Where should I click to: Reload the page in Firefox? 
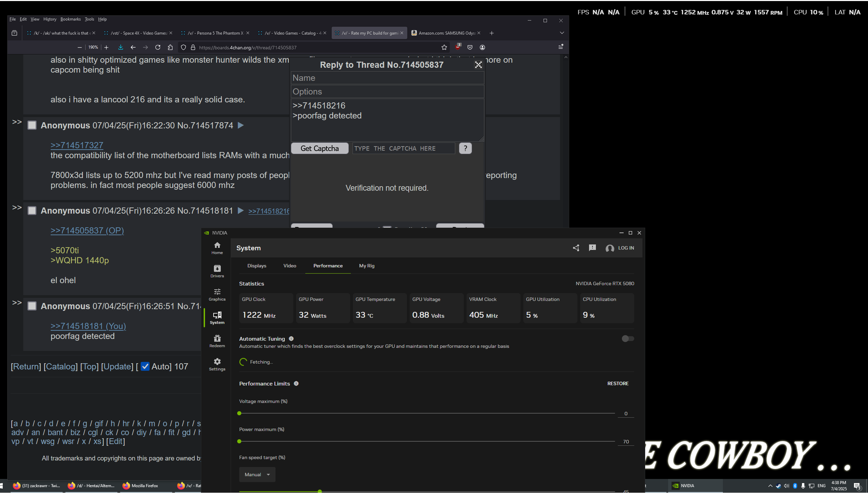pos(158,47)
